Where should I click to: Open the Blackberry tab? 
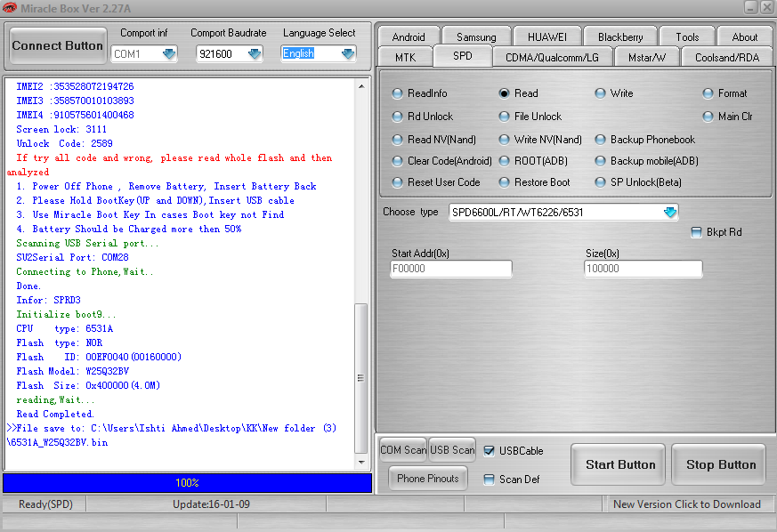click(620, 37)
